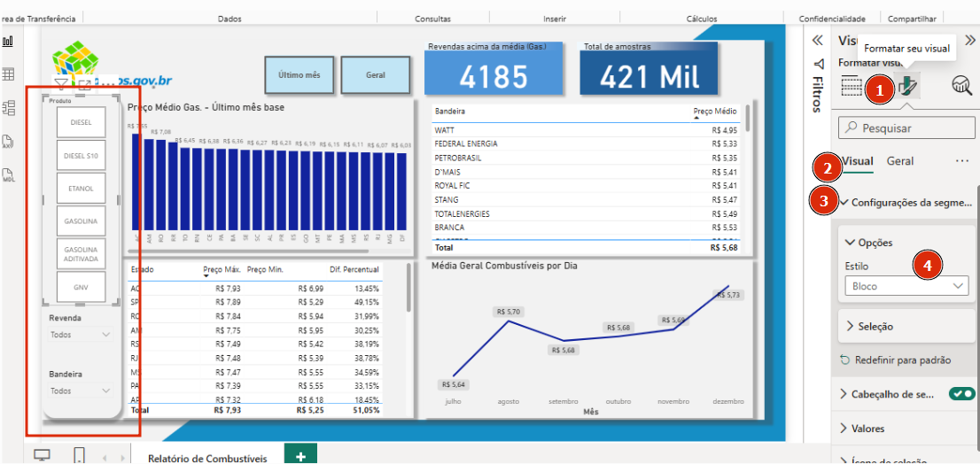Collapse Visualizations pane with double right arrows

point(969,41)
